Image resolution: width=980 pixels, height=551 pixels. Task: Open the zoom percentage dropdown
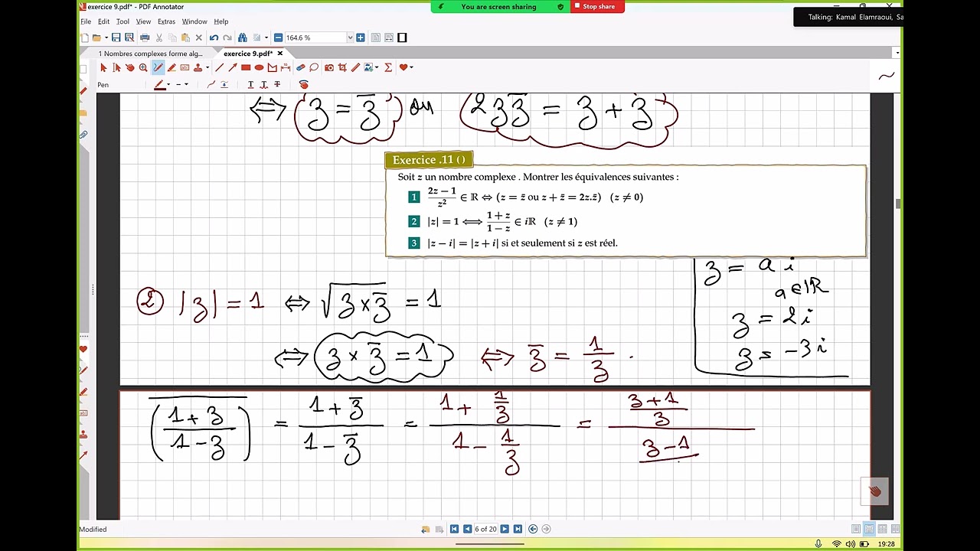tap(350, 37)
